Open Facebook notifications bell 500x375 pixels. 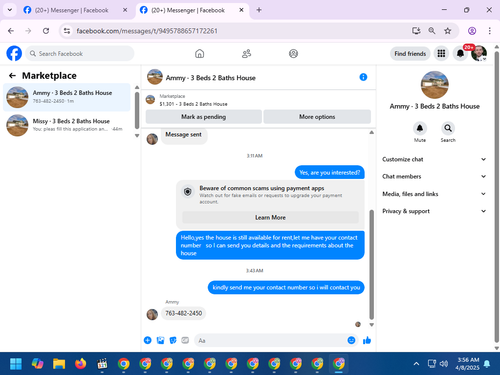[460, 54]
